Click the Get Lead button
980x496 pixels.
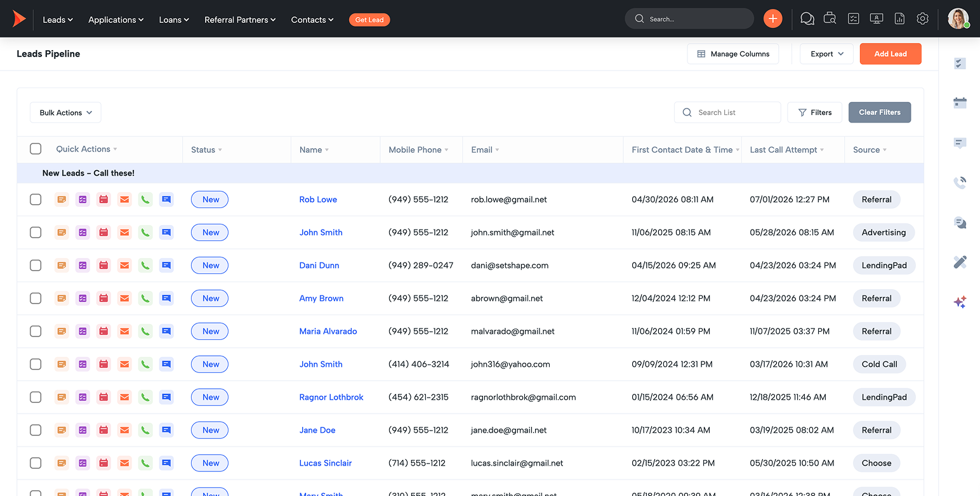(x=369, y=20)
